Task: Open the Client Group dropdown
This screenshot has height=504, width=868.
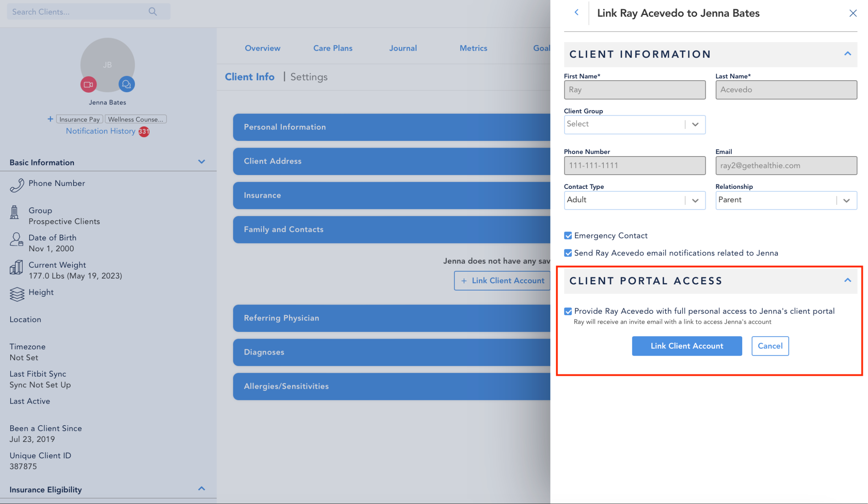Action: tap(634, 124)
